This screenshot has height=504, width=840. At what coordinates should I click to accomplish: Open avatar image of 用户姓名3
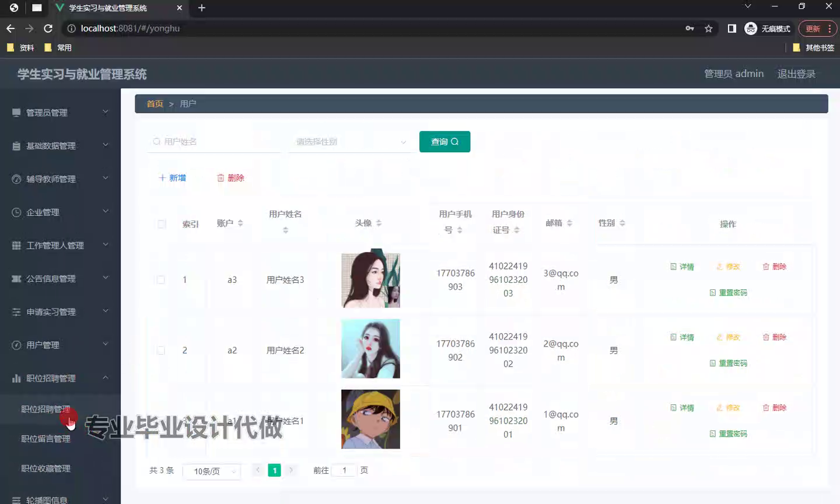[x=370, y=278]
